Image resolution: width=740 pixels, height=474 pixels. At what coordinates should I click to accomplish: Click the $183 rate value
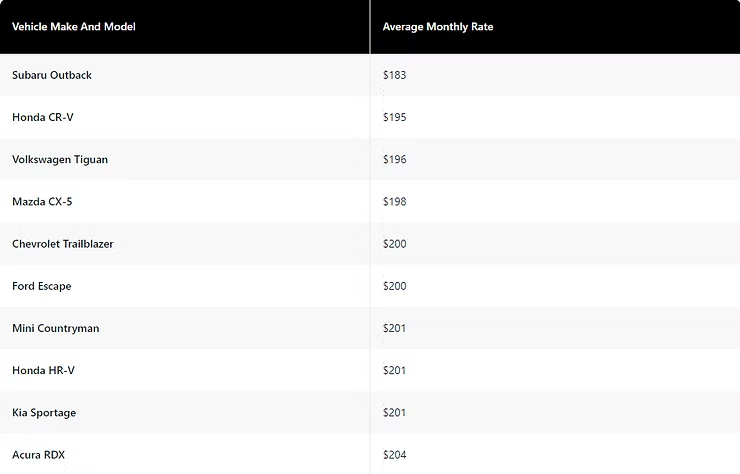394,75
